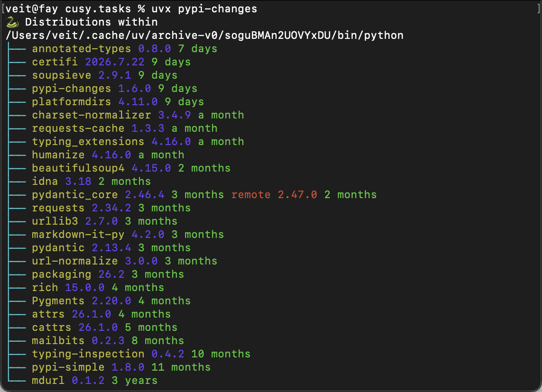The image size is (542, 392).
Task: Click the 'idna' package name
Action: point(45,182)
